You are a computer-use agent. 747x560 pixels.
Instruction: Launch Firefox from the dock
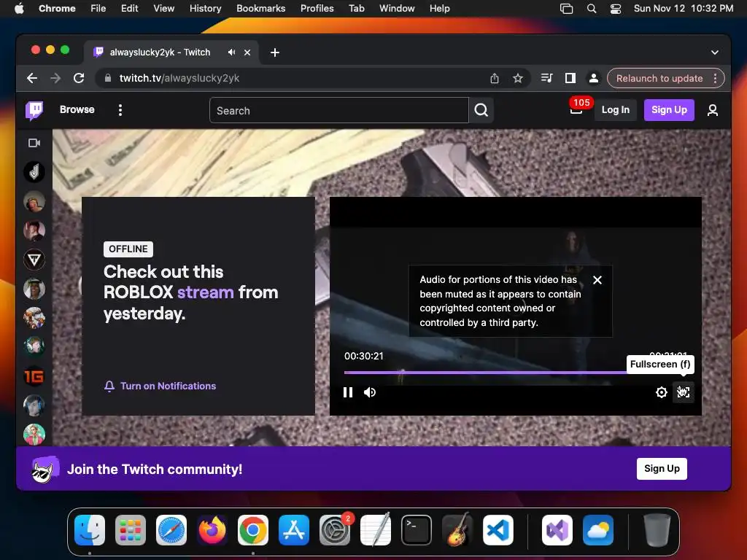[x=212, y=530]
